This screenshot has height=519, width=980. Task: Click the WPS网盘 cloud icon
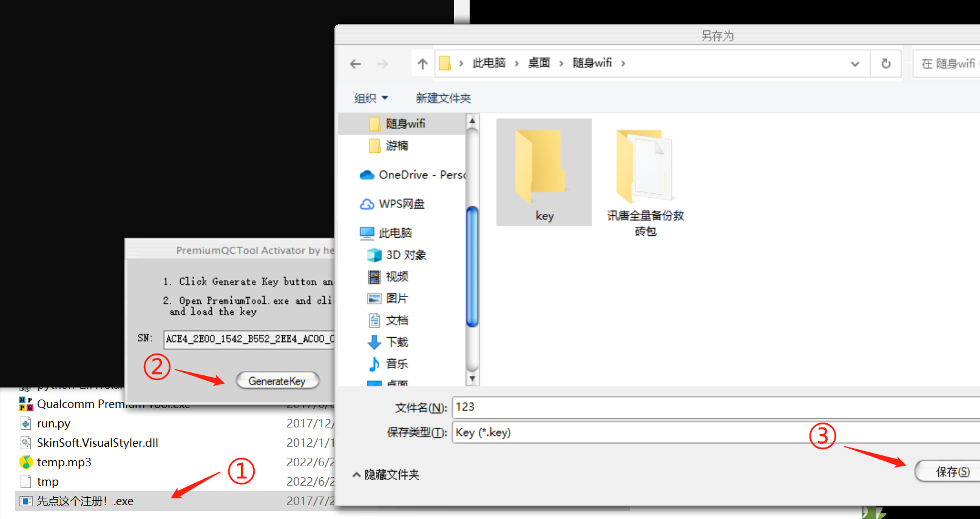point(367,204)
